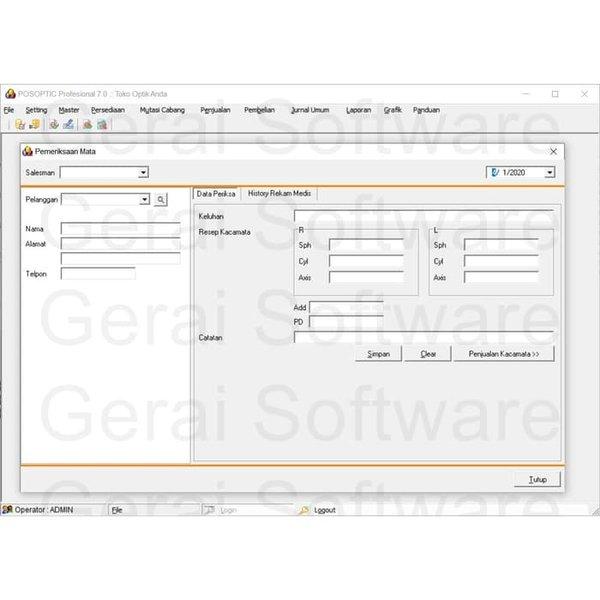Open the Persediaan menu
Screen dimensions: 600x600
click(x=109, y=110)
